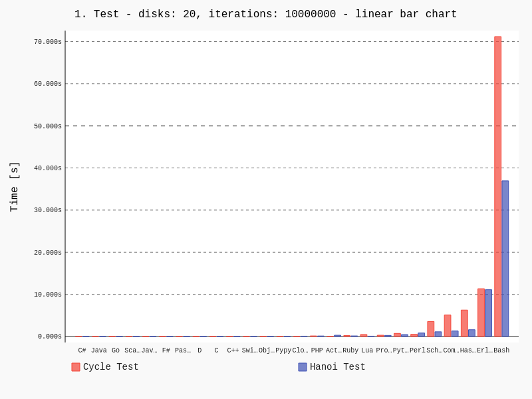Screen dimensions: 532x399
Task: Click the 10.000s axis label
Action: click(x=47, y=295)
